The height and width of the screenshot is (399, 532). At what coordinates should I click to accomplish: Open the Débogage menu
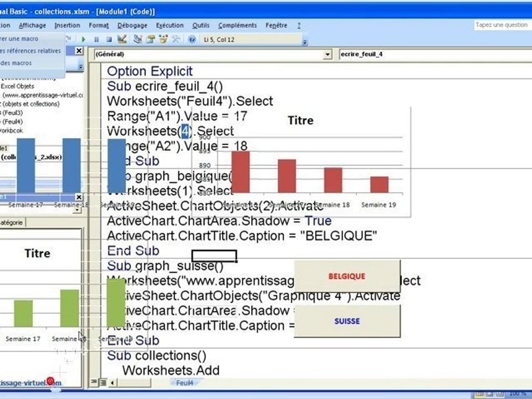point(132,25)
